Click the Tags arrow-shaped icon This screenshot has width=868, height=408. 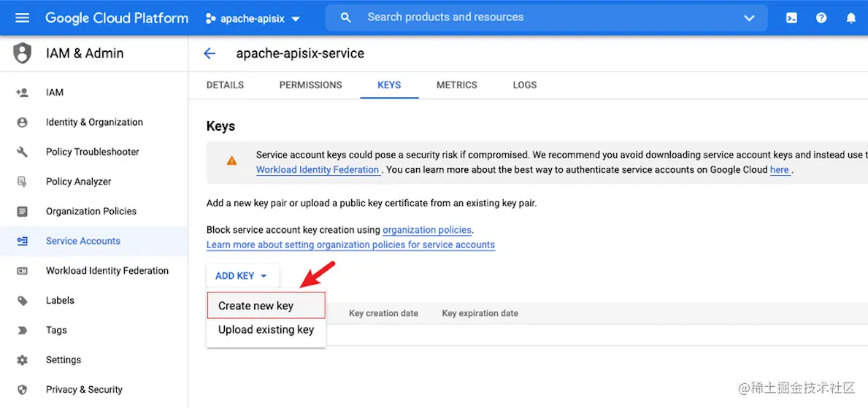point(22,331)
